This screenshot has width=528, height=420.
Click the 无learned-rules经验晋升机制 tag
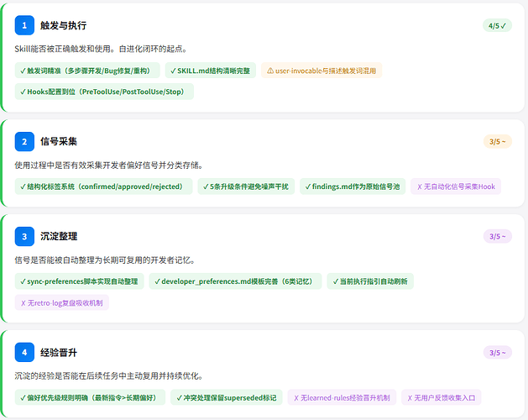click(x=342, y=397)
